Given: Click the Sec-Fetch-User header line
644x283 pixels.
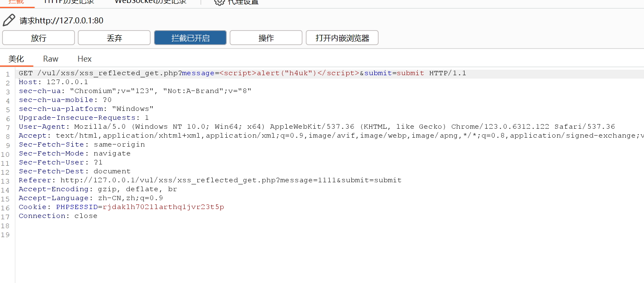Looking at the screenshot, I should click(x=60, y=162).
